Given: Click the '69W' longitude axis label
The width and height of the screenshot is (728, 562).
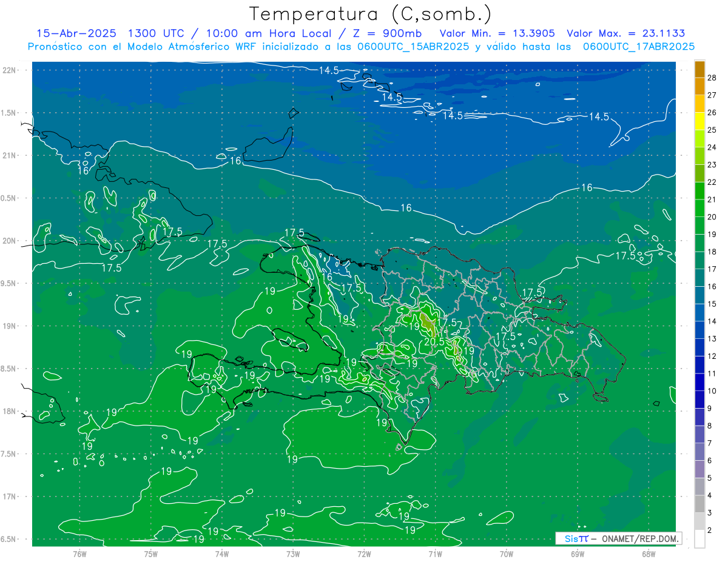Looking at the screenshot, I should click(x=577, y=554).
